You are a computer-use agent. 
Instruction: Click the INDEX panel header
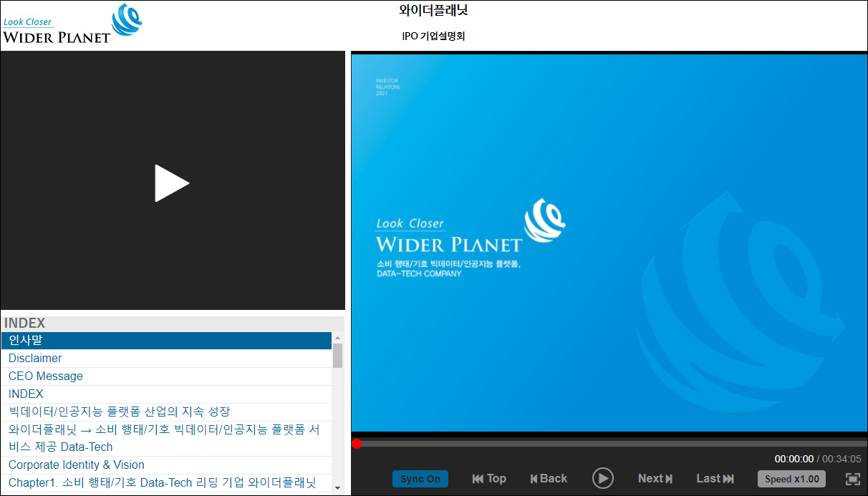[x=173, y=324]
